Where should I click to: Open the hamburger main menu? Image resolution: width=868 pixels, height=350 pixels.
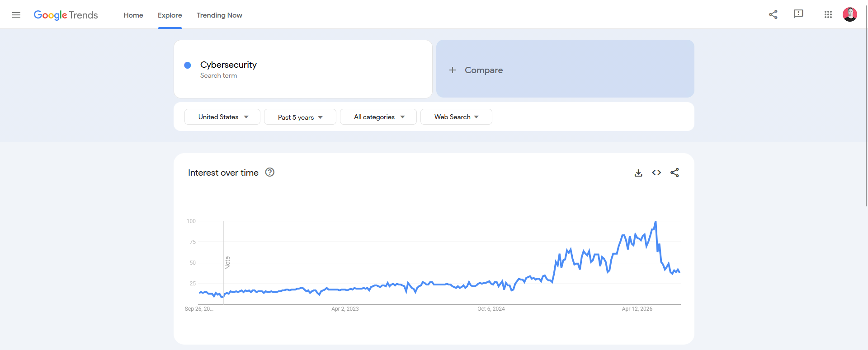[x=16, y=15]
